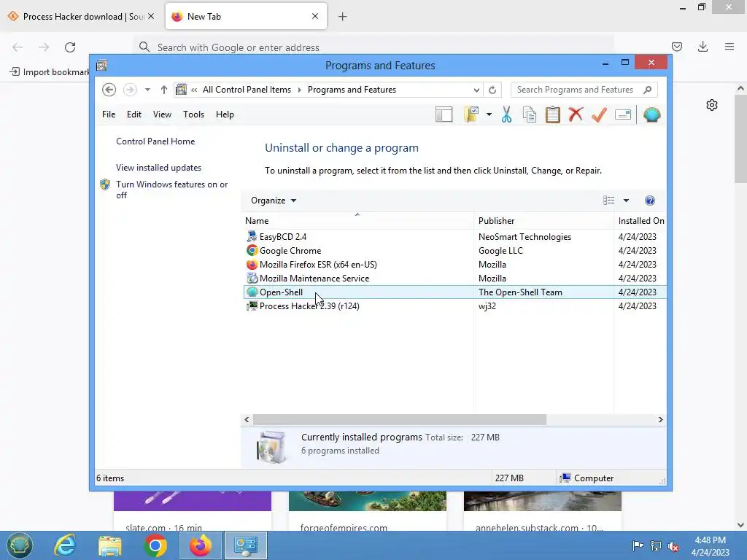Click the red X Delete toolbar icon
Viewport: 747px width, 560px height.
click(576, 114)
